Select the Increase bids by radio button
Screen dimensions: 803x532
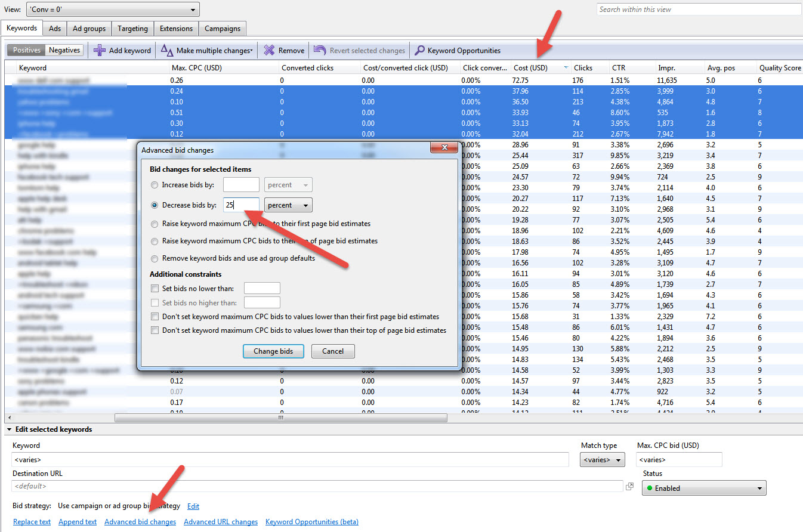(x=155, y=185)
